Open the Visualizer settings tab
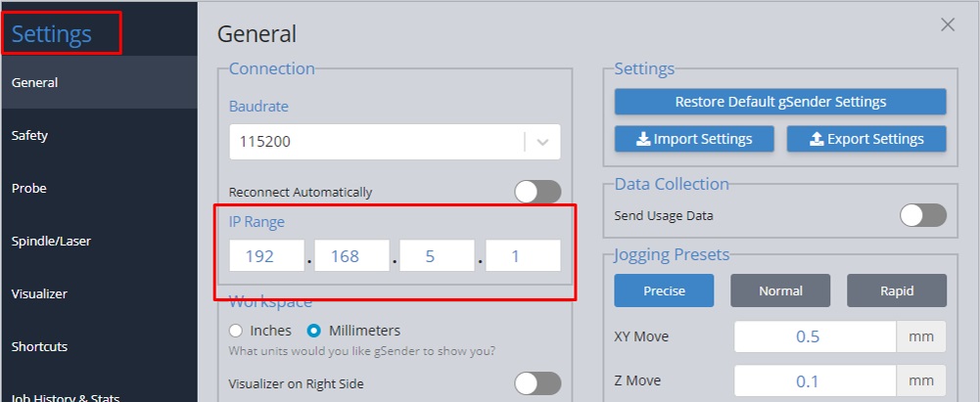 (98, 293)
